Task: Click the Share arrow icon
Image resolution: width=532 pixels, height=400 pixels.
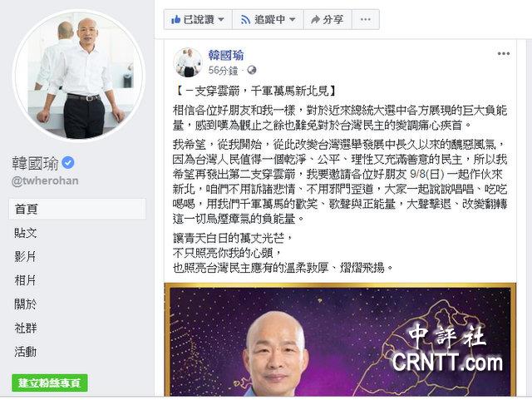Action: click(316, 20)
